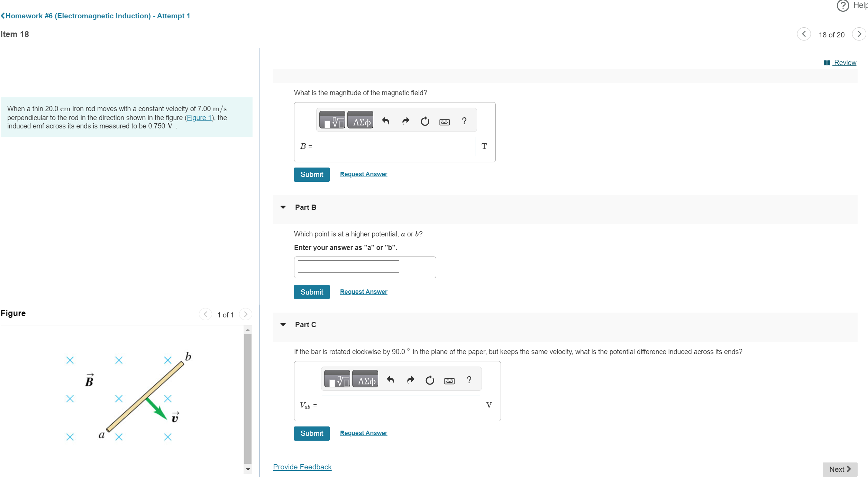The width and height of the screenshot is (868, 477).
Task: Click undo arrow in Part A toolbar
Action: [x=386, y=121]
